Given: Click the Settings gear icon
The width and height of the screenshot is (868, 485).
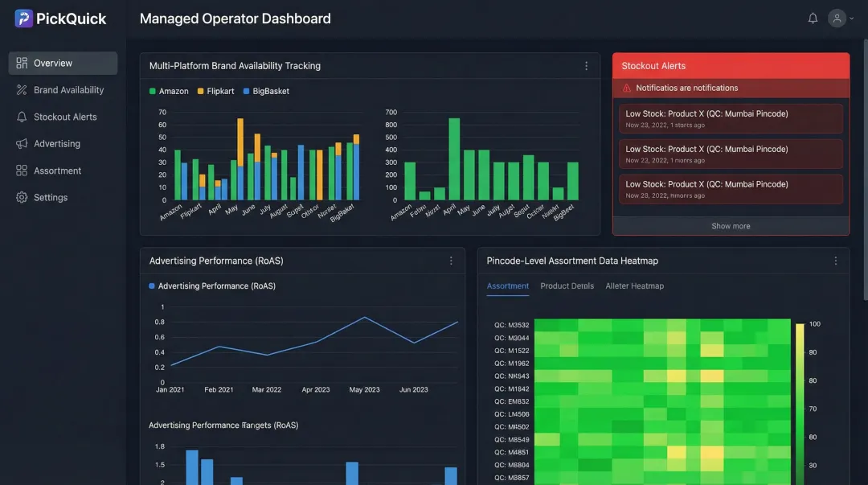Looking at the screenshot, I should 20,196.
